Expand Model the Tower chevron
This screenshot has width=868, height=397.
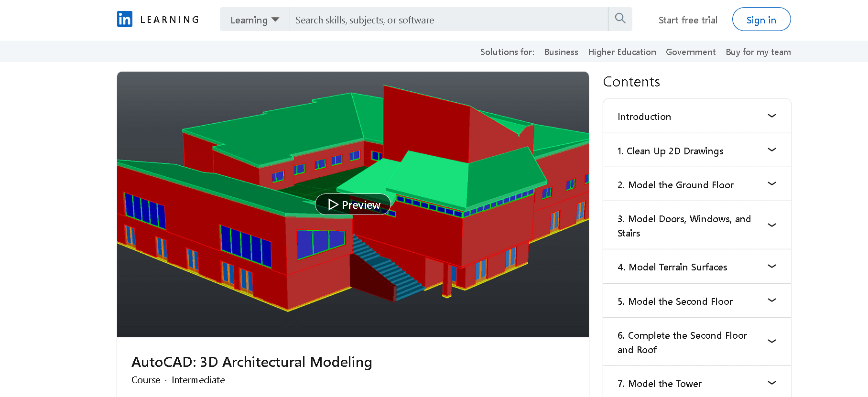tap(771, 383)
